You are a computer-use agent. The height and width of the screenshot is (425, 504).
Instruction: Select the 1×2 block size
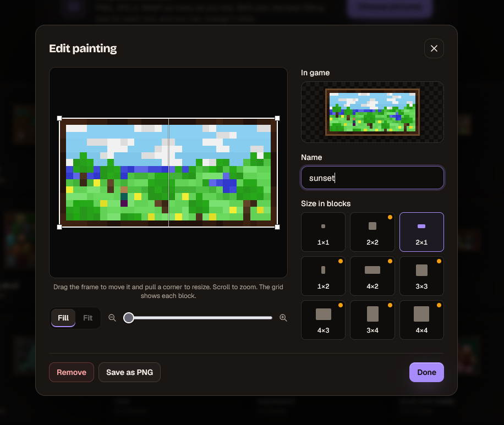point(323,276)
